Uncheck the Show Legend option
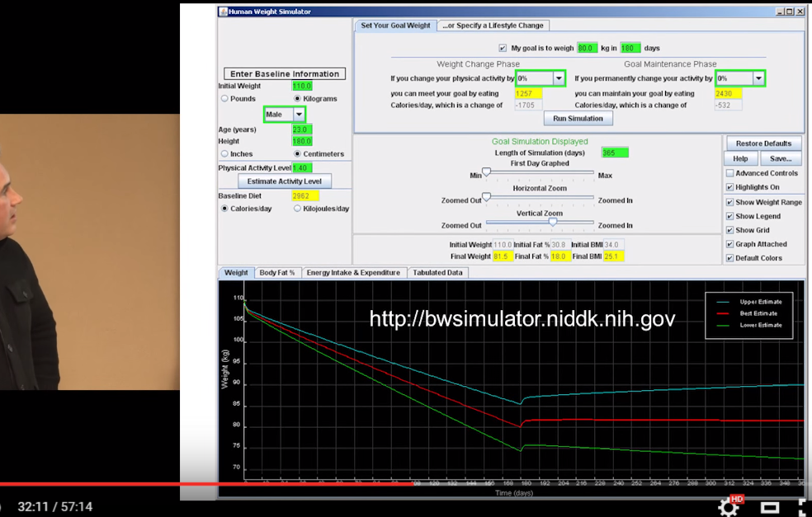The width and height of the screenshot is (812, 517). pos(729,216)
